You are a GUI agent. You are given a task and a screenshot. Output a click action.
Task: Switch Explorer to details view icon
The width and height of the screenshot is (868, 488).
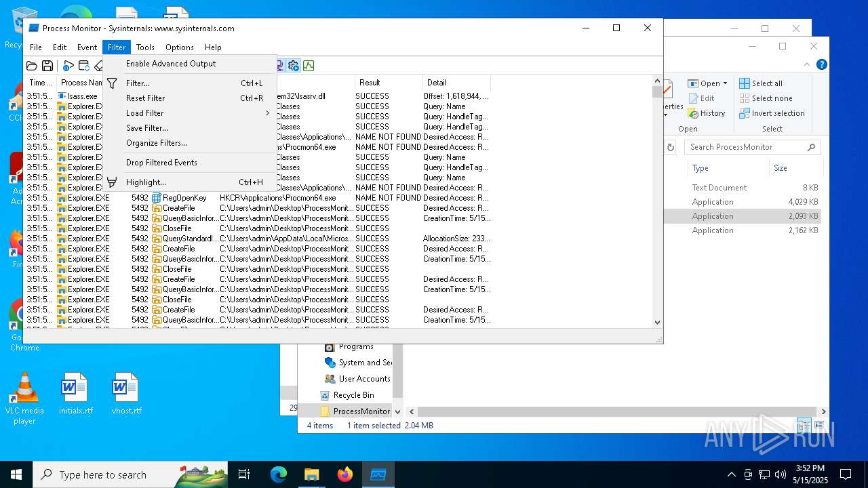click(804, 426)
